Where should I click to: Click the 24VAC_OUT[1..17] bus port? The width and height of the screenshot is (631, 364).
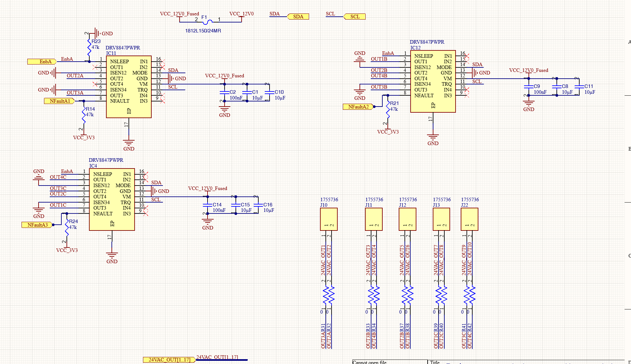pos(169,360)
